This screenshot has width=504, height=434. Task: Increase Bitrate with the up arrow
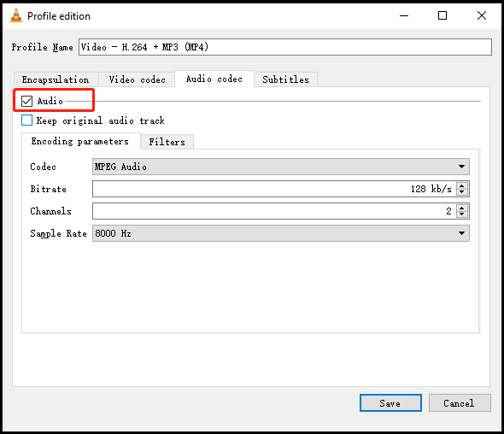(x=462, y=185)
